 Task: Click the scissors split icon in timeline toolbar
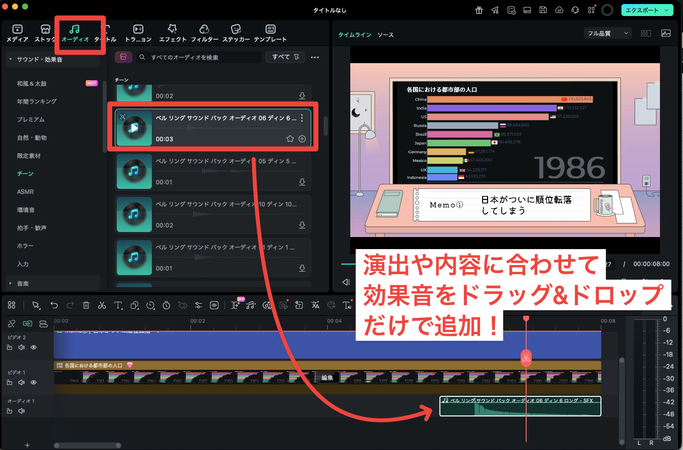coord(102,305)
